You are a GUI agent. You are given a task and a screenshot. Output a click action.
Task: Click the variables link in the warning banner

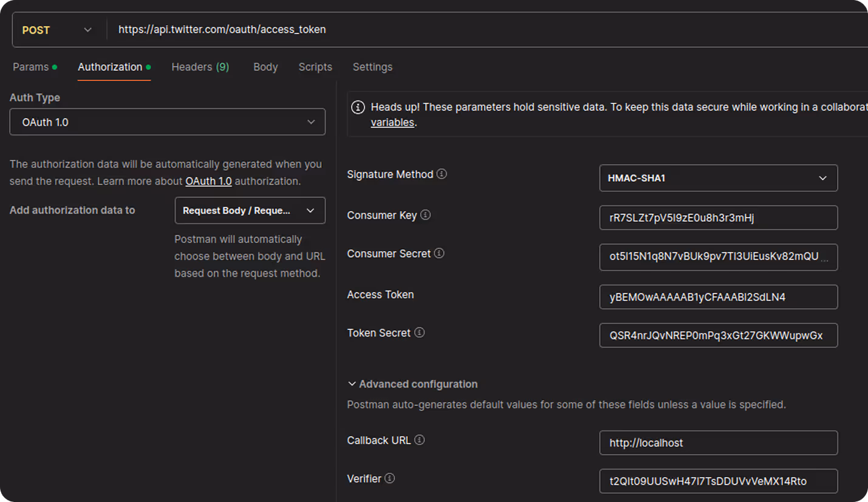[x=392, y=122]
